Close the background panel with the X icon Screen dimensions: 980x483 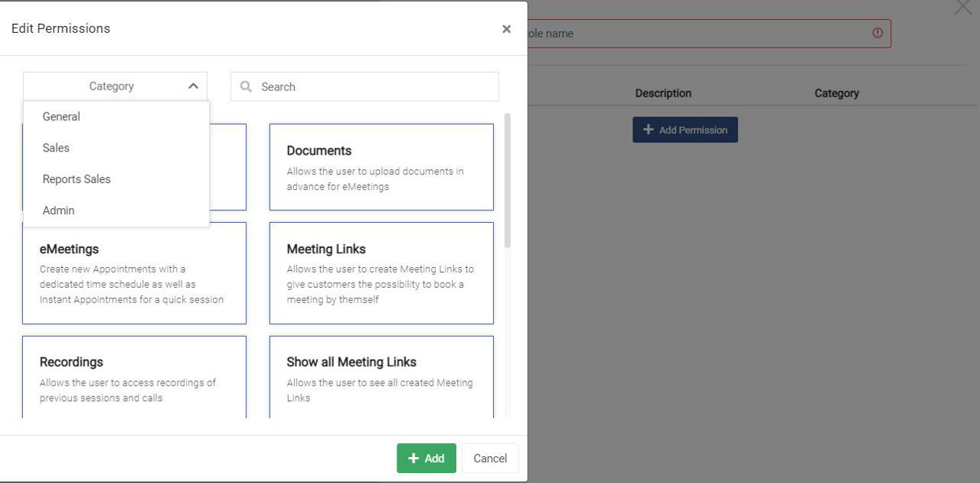tap(962, 7)
